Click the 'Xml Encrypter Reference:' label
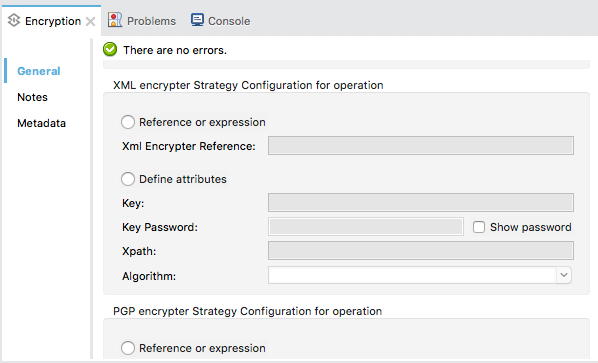The image size is (598, 363). [189, 146]
